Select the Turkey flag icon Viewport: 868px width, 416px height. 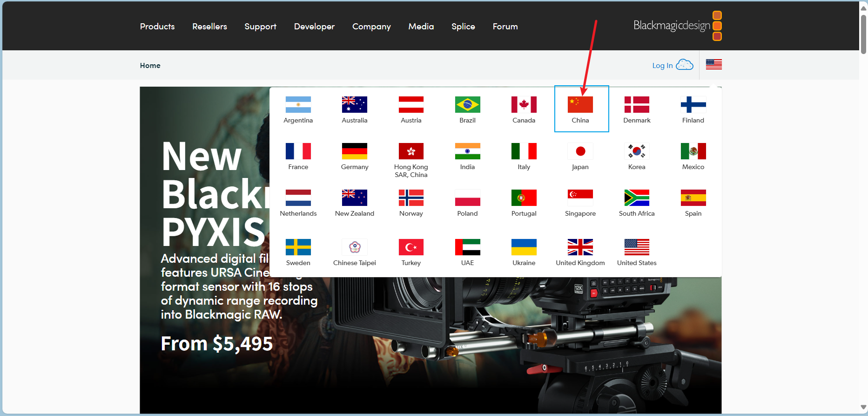[x=411, y=247]
